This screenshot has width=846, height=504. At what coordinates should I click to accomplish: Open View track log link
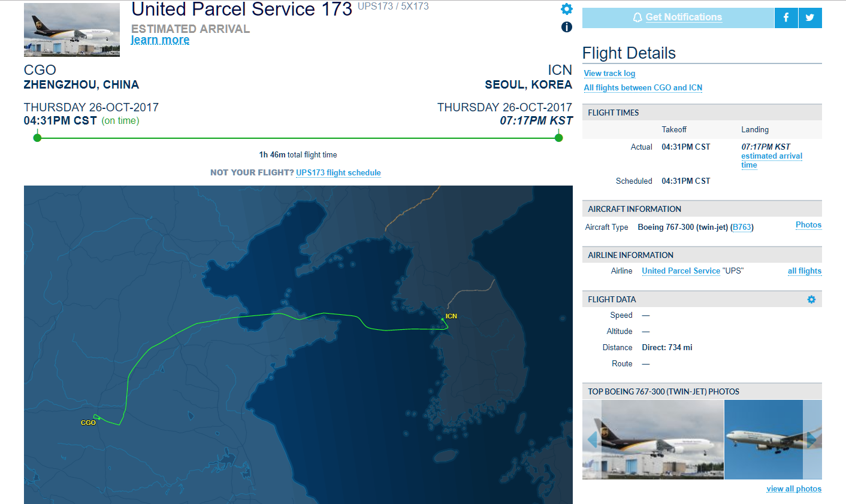pyautogui.click(x=609, y=73)
